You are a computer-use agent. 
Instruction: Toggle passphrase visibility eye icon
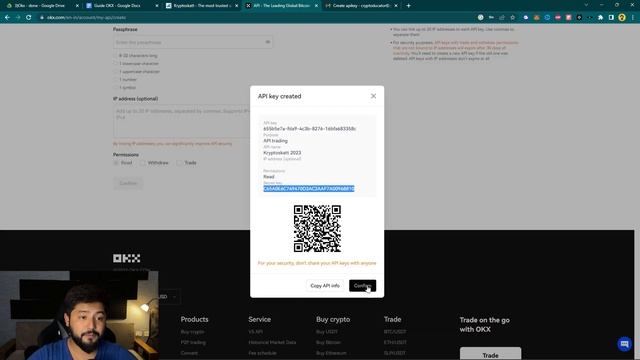pos(268,42)
